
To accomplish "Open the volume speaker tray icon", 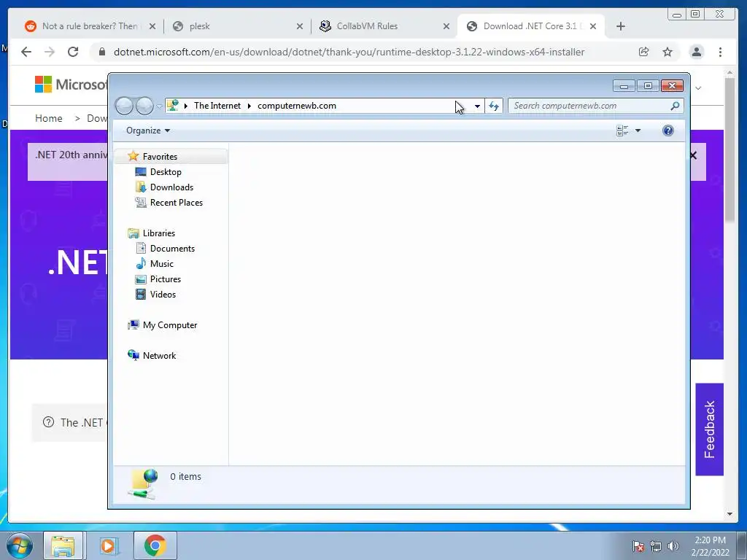I will tap(673, 547).
